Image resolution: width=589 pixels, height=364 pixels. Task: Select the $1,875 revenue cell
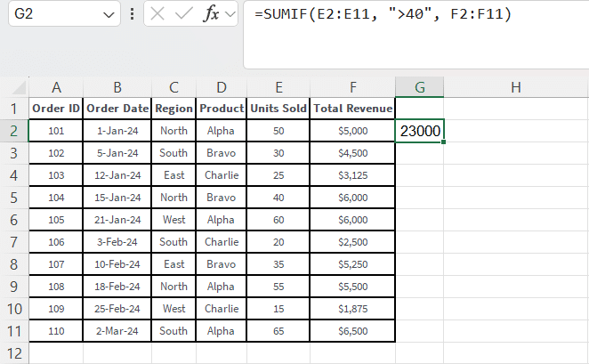click(x=352, y=309)
